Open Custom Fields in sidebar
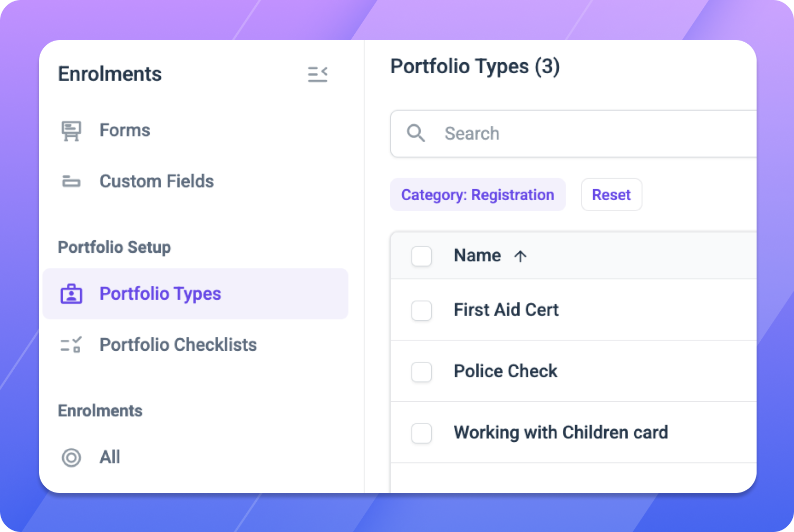Viewport: 794px width, 532px height. coord(157,181)
